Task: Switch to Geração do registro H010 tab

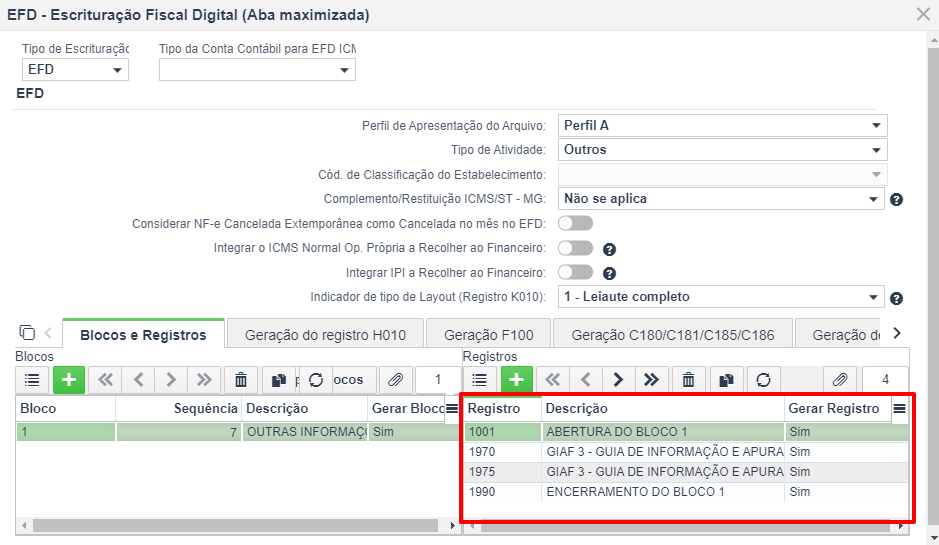Action: [325, 335]
